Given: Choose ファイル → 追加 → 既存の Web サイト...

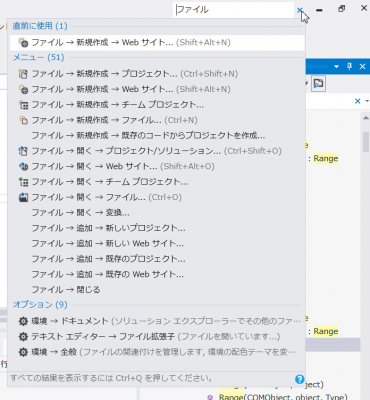Looking at the screenshot, I should (157, 275).
